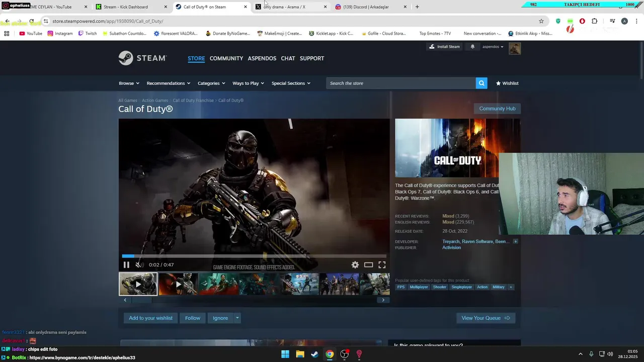The image size is (644, 362).
Task: Open the Activision publisher link
Action: tap(451, 247)
